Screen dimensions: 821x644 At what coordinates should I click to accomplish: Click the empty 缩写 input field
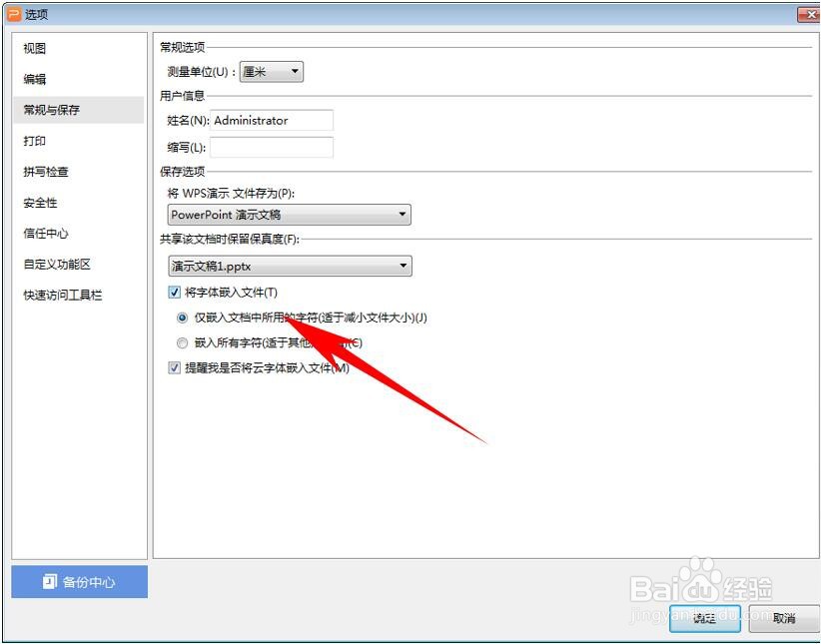272,148
